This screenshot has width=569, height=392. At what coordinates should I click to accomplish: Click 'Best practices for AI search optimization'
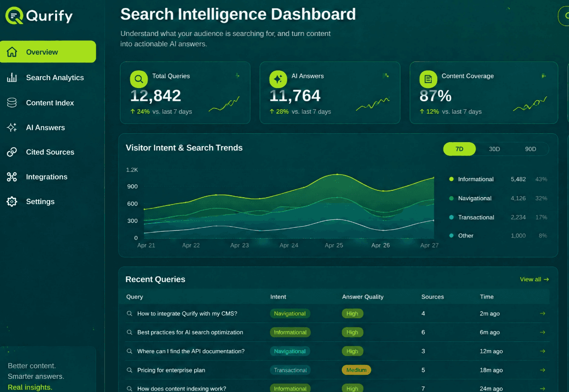tap(190, 332)
